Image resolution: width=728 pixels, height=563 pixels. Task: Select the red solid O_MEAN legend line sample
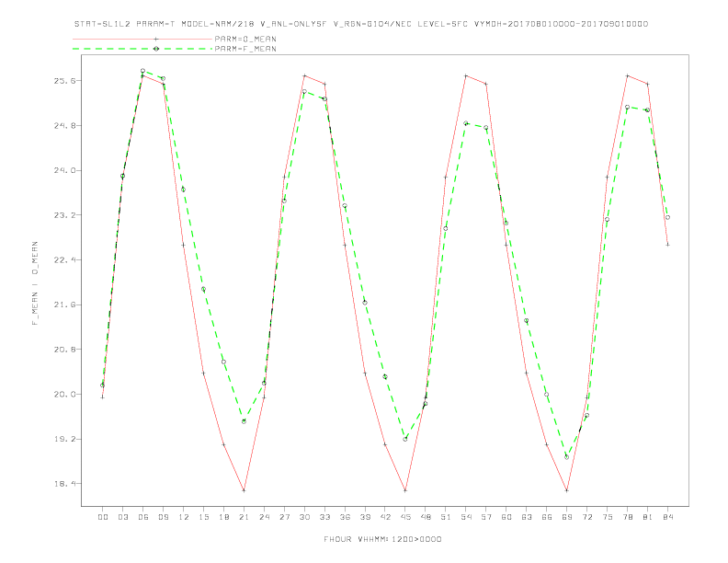tap(142, 39)
